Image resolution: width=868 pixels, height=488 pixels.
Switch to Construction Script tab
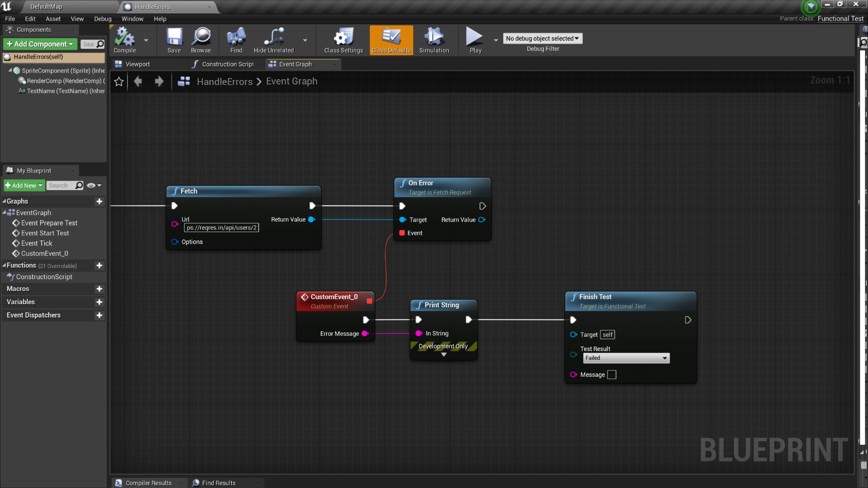pyautogui.click(x=227, y=64)
